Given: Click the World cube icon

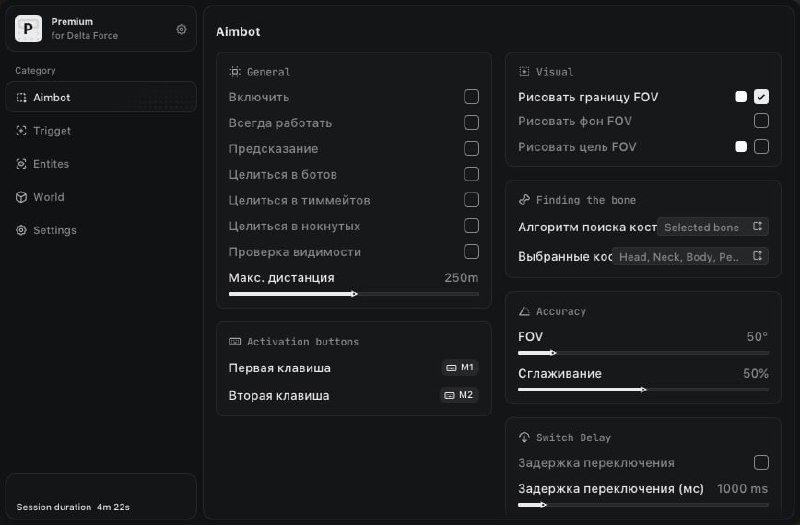Looking at the screenshot, I should 22,197.
